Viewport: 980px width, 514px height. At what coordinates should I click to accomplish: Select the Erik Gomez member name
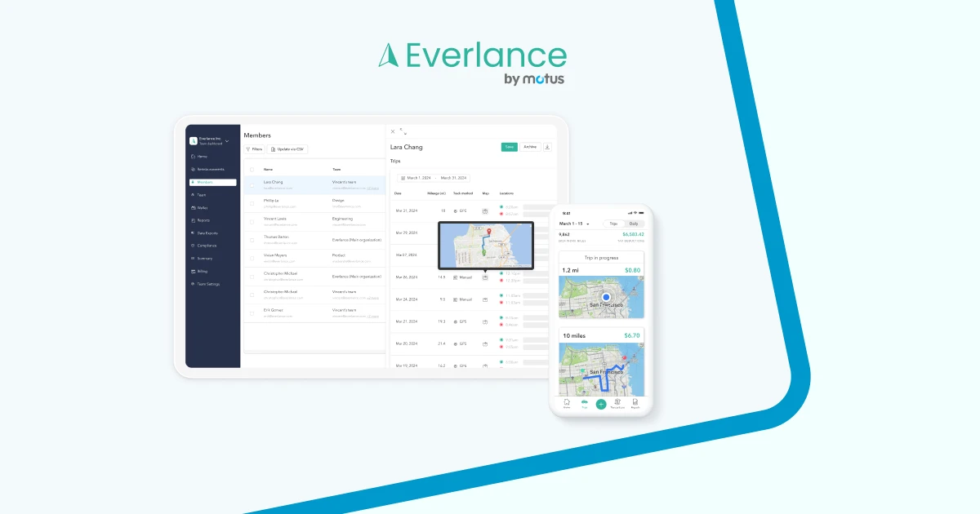[273, 309]
